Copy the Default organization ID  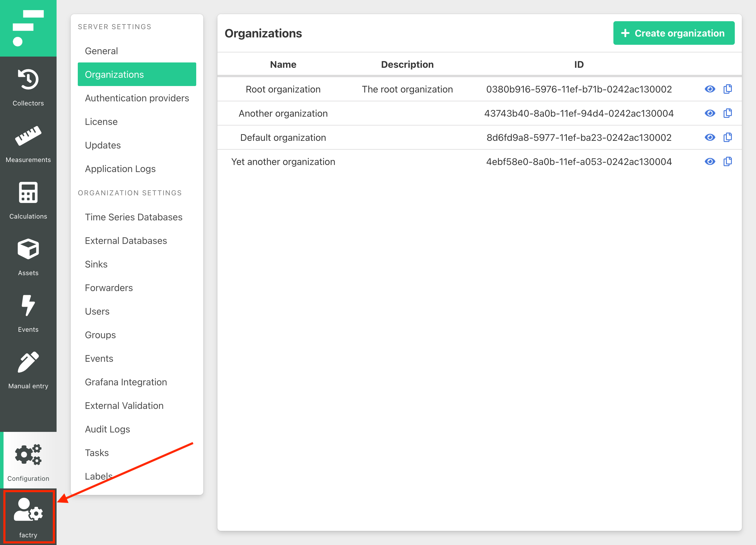point(728,137)
